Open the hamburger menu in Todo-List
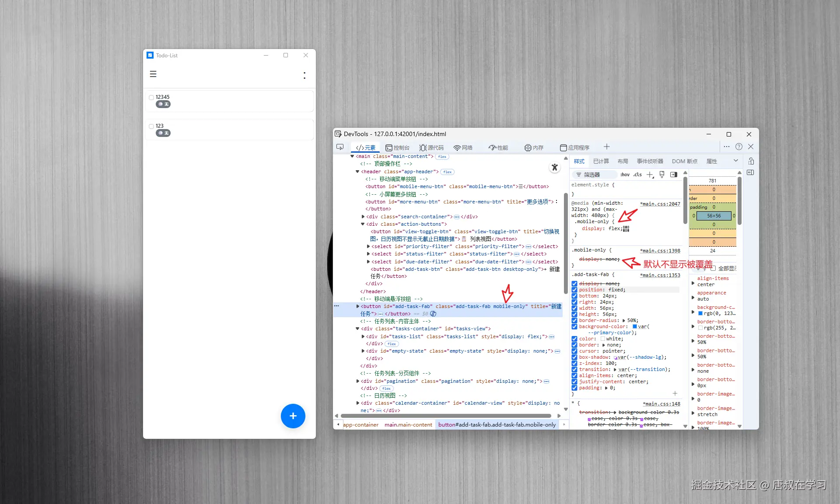 pos(153,74)
